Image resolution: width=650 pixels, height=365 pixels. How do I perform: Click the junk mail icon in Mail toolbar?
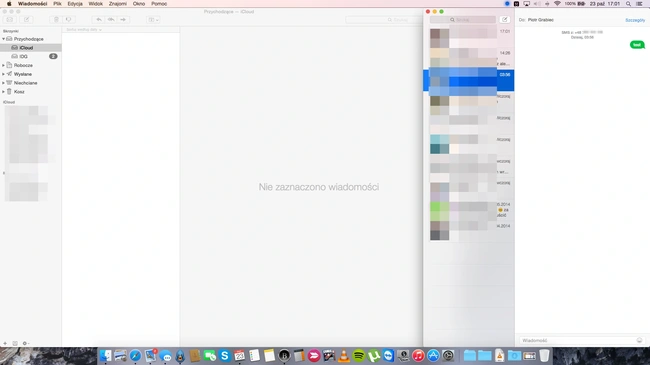tap(68, 19)
